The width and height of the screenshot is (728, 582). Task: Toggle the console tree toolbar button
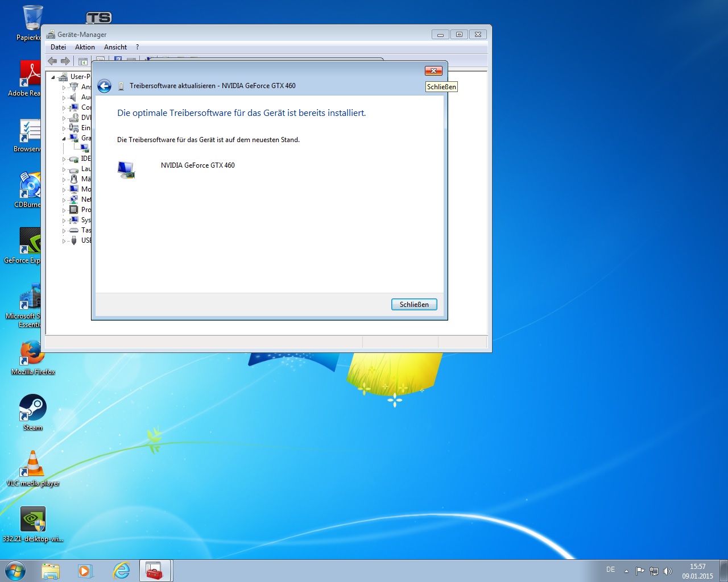coord(83,61)
